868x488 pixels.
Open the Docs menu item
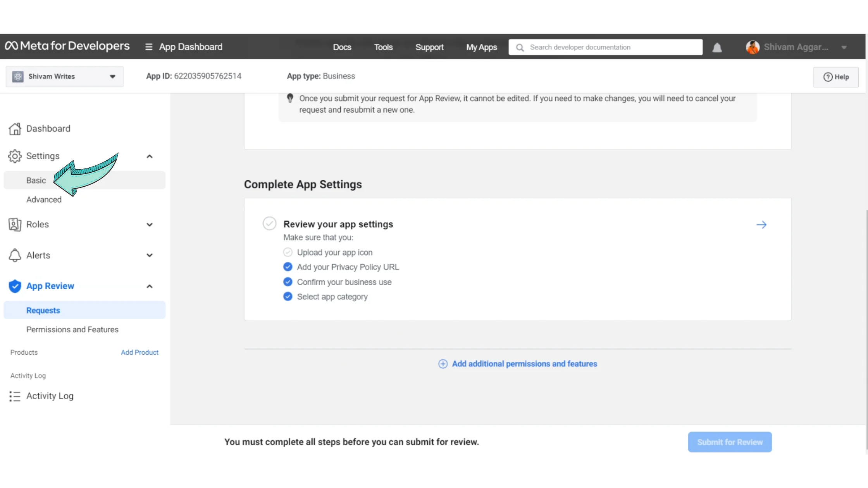[342, 47]
